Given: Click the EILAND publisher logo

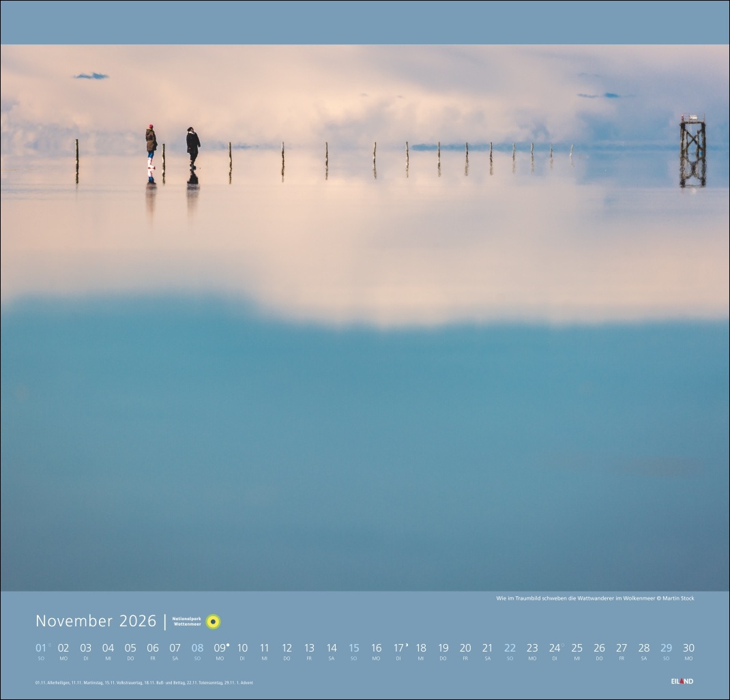Looking at the screenshot, I should tap(682, 681).
